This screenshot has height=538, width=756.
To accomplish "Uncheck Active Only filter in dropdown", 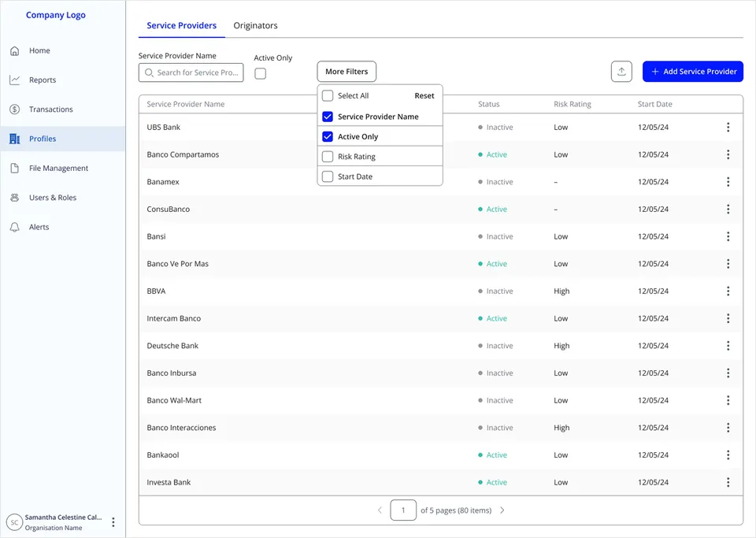I will click(328, 136).
